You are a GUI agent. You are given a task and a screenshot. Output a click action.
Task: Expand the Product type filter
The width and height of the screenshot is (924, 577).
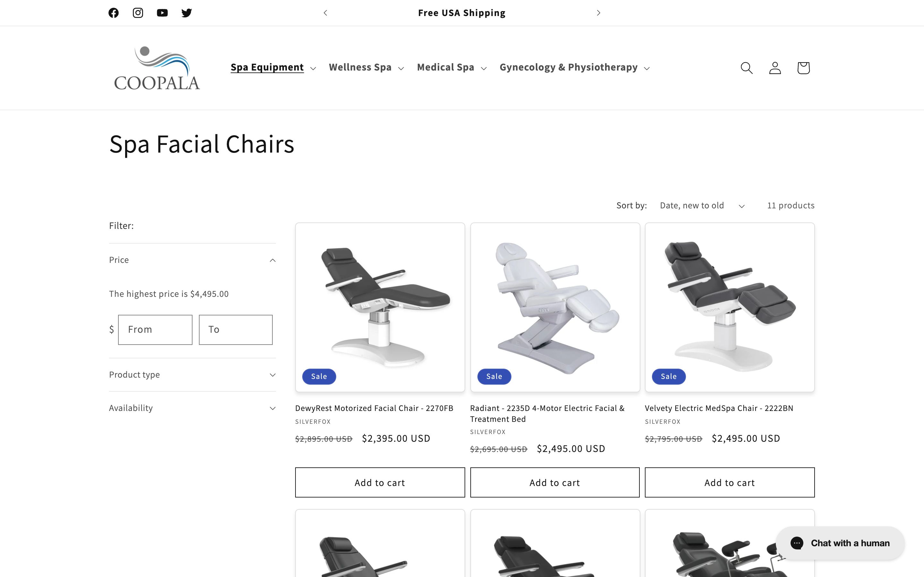[192, 375]
